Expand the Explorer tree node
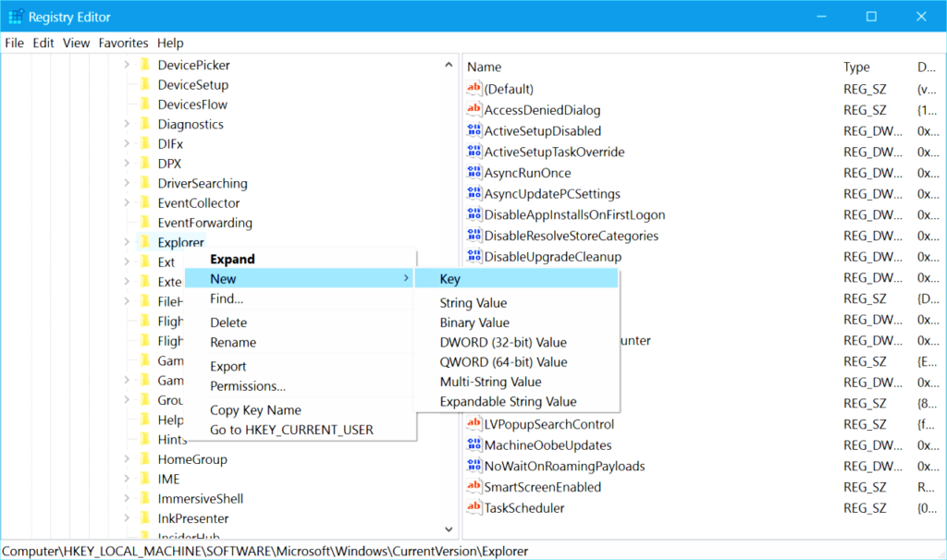 [127, 241]
